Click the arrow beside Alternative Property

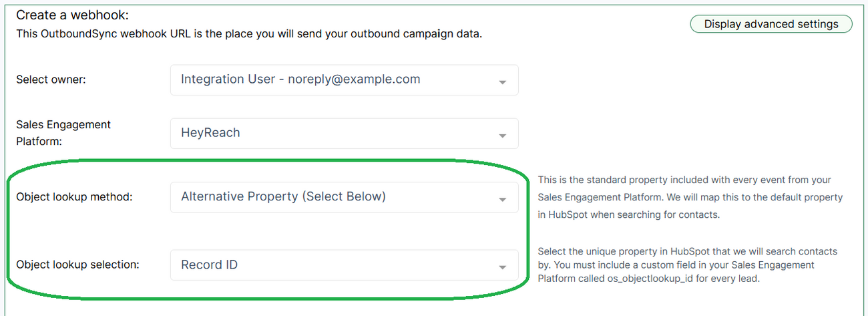click(x=502, y=200)
